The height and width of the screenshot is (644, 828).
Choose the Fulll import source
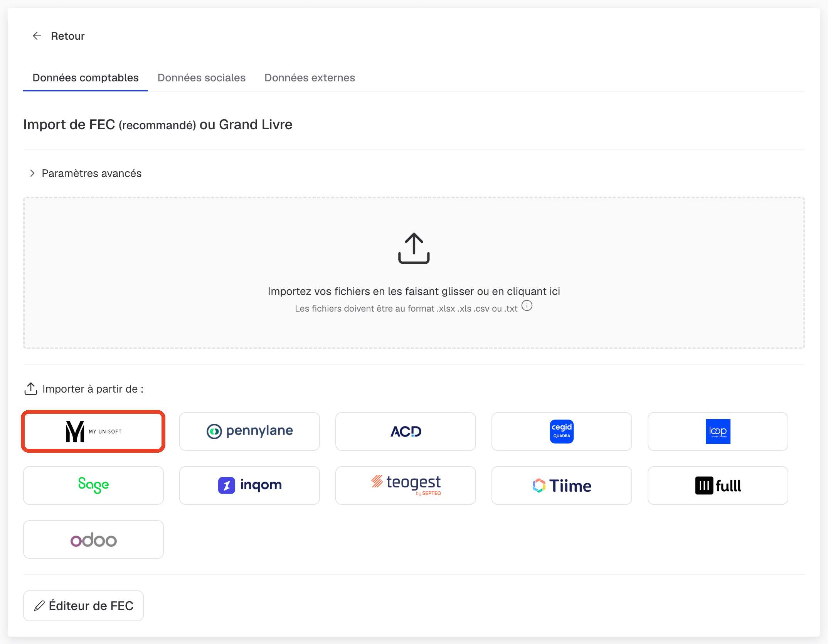pyautogui.click(x=718, y=486)
